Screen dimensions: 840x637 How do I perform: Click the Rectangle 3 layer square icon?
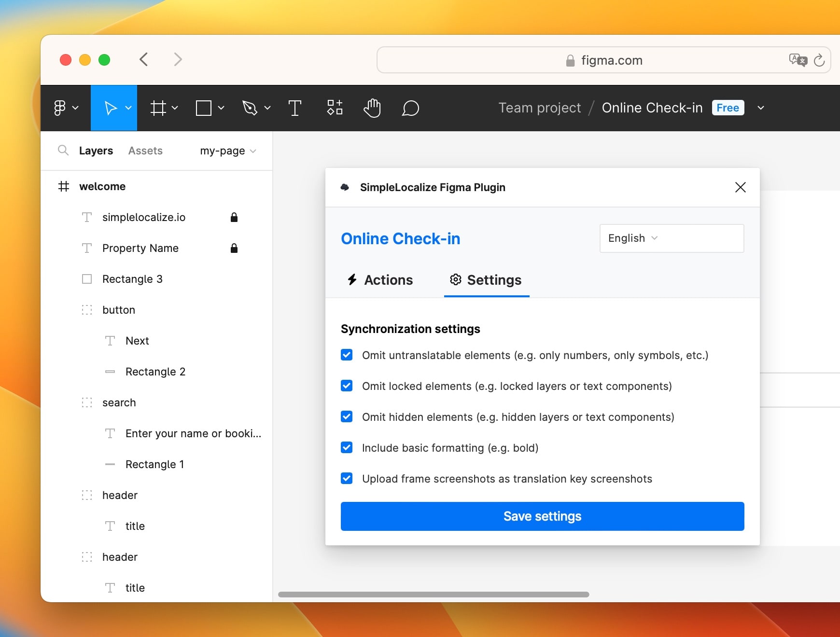87,279
